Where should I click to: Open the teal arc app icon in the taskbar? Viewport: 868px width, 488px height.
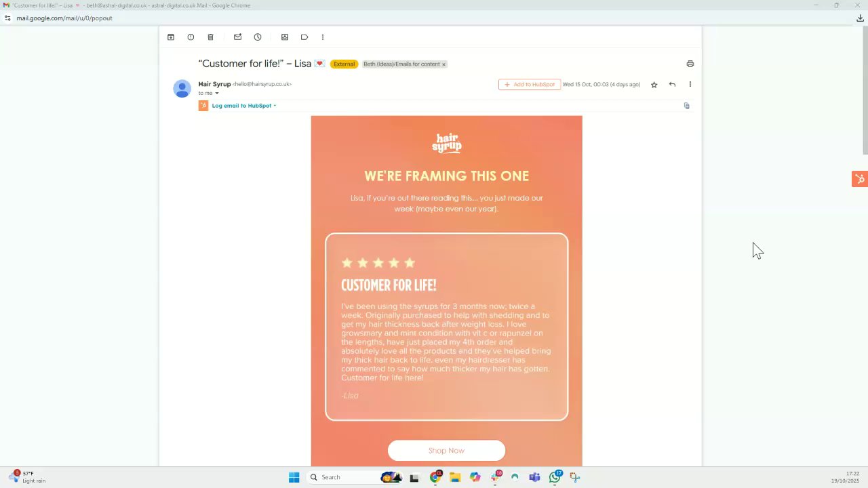pos(515,478)
